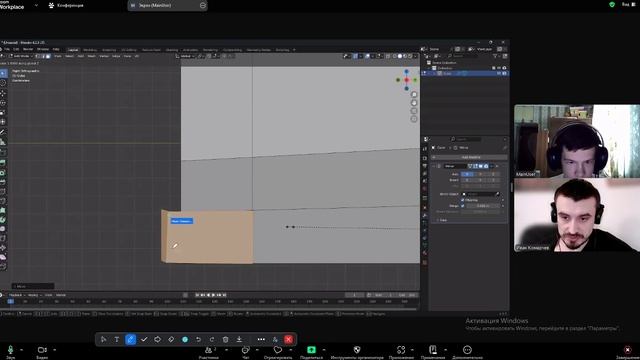Toggle Mirror Axis Y button
The image size is (640, 360).
480,174
